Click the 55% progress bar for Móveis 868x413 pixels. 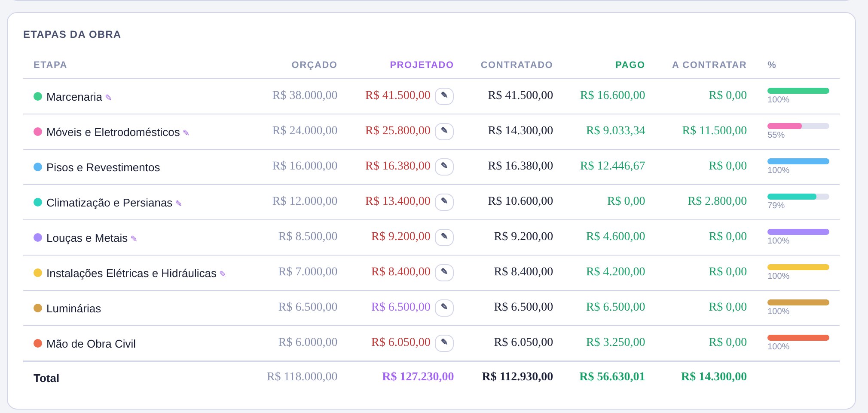pyautogui.click(x=798, y=126)
